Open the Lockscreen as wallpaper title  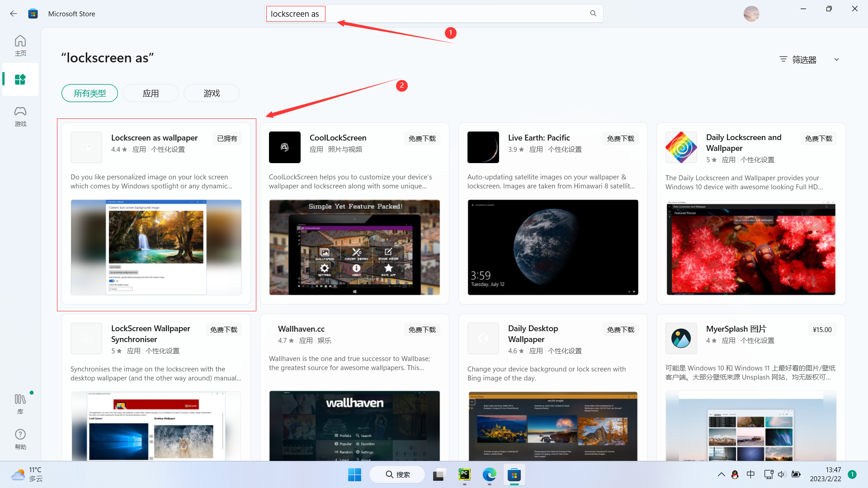pos(155,138)
